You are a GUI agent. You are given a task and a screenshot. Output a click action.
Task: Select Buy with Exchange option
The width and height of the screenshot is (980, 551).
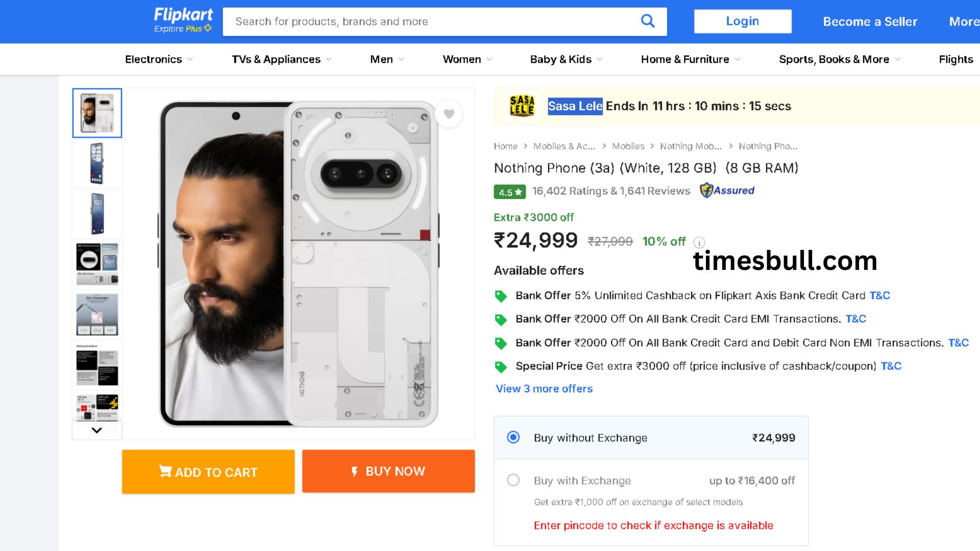tap(513, 480)
